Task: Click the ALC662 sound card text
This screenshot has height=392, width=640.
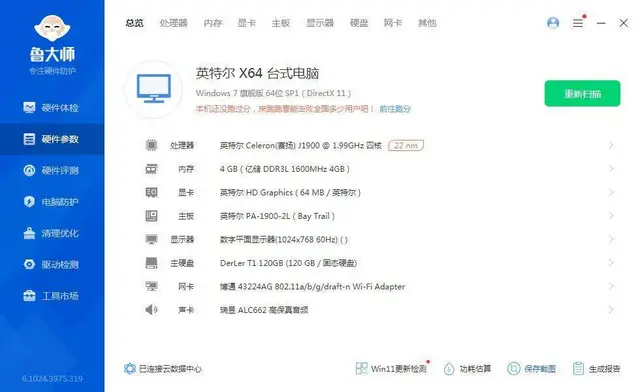Action: coord(264,310)
